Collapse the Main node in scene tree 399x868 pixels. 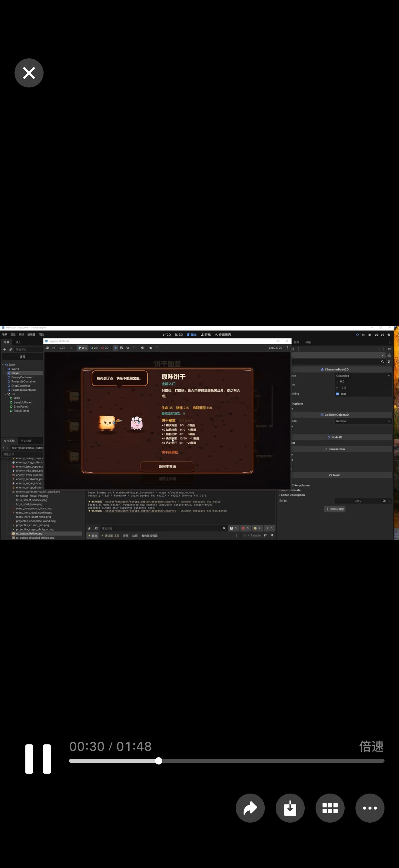tap(3, 365)
